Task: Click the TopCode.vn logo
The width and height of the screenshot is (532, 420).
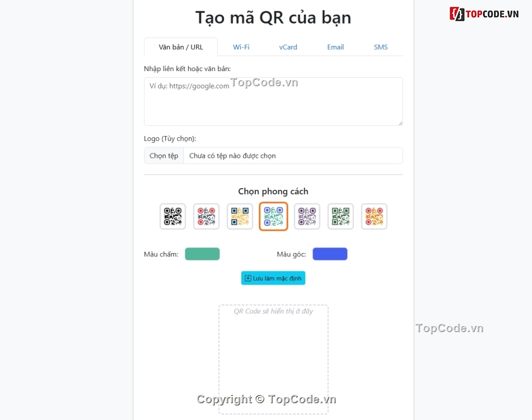Action: tap(484, 14)
